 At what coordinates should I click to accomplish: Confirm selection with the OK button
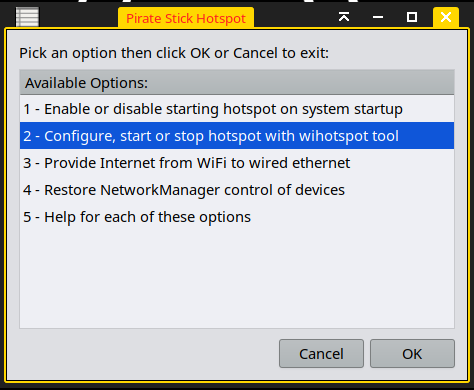412,354
